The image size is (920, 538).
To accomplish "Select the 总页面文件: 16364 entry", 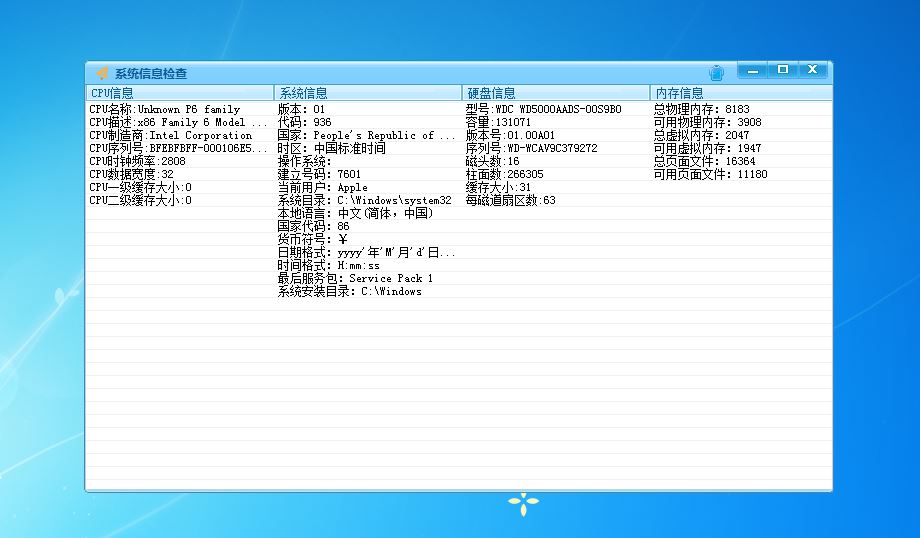I will [x=705, y=161].
